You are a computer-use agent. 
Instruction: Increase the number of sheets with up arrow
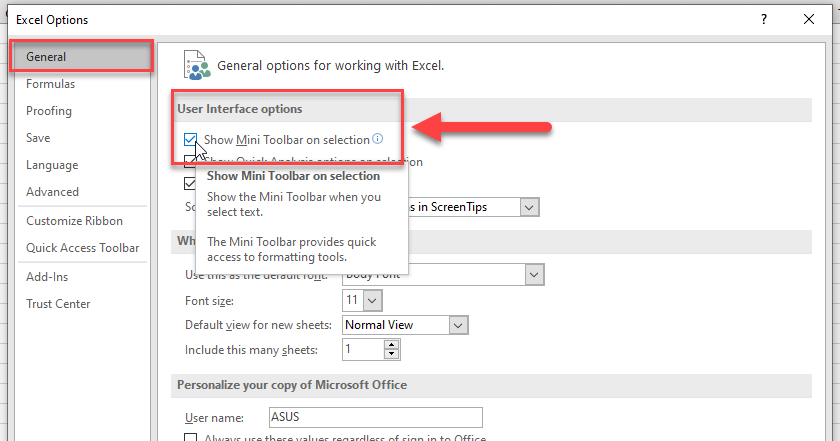point(392,345)
